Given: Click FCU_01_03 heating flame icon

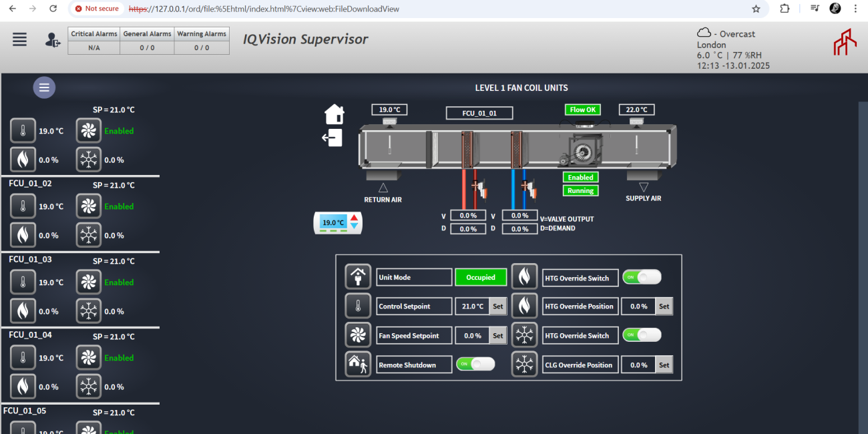Looking at the screenshot, I should click(x=23, y=311).
